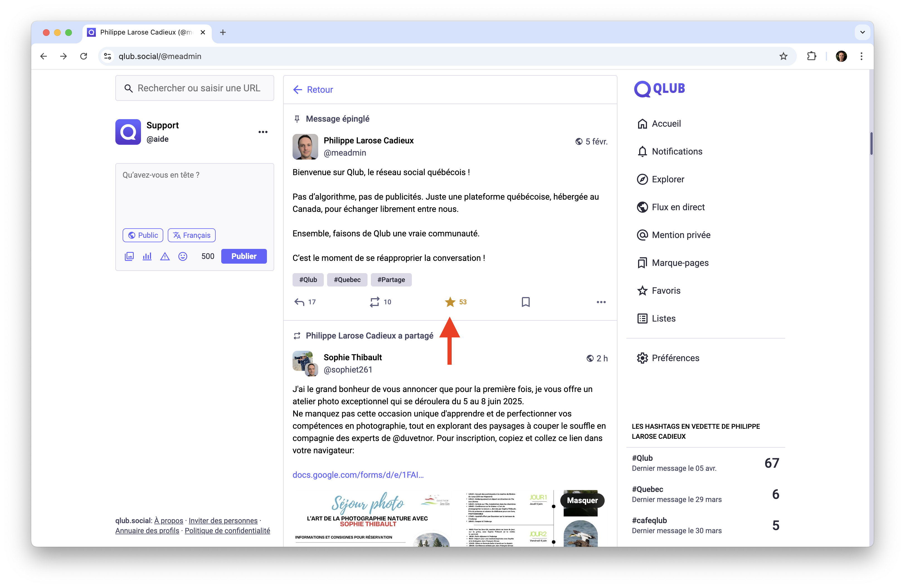905x588 pixels.
Task: Add a poll to the post
Action: (147, 256)
